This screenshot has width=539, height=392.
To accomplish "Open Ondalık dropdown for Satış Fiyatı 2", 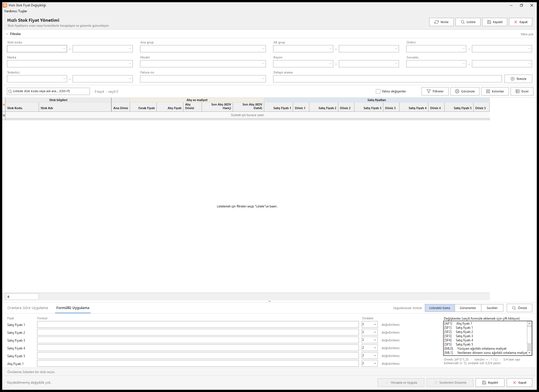I will point(375,332).
